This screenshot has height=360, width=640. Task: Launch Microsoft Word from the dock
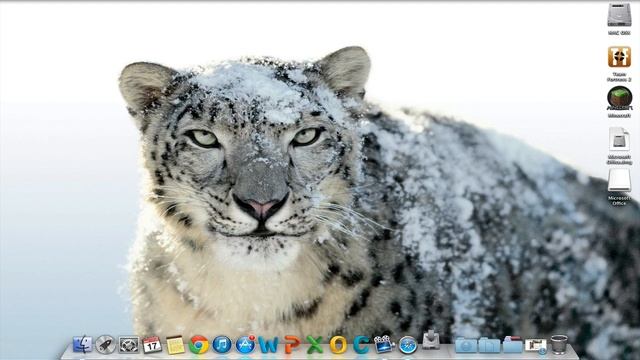268,345
